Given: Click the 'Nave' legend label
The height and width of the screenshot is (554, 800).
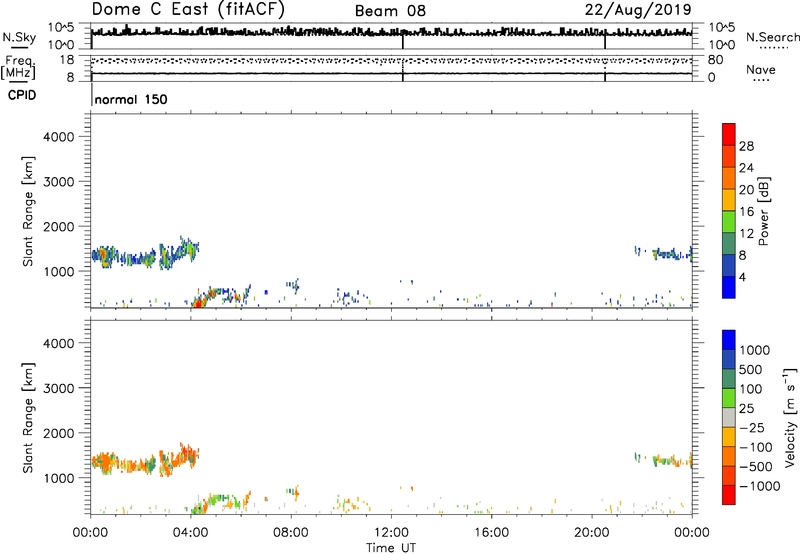Looking at the screenshot, I should 761,69.
